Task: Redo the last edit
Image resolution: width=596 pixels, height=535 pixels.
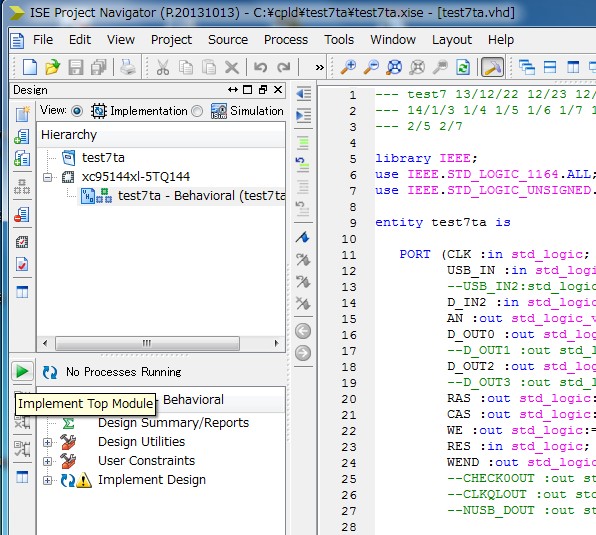Action: tap(284, 68)
